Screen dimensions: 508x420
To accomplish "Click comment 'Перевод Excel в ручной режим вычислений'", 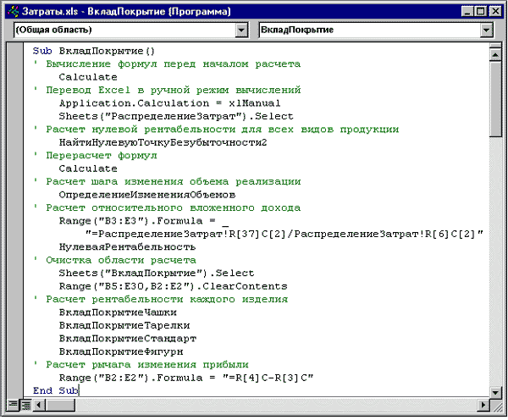I will pos(174,90).
